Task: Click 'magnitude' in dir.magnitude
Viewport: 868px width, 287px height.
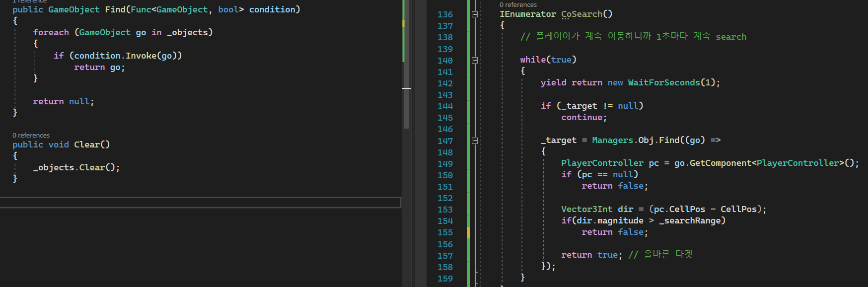Action: point(620,220)
